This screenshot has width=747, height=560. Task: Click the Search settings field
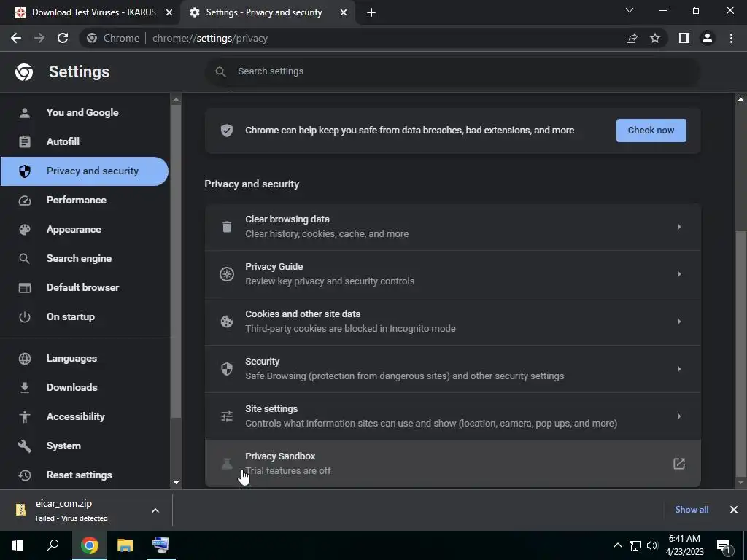click(x=452, y=71)
